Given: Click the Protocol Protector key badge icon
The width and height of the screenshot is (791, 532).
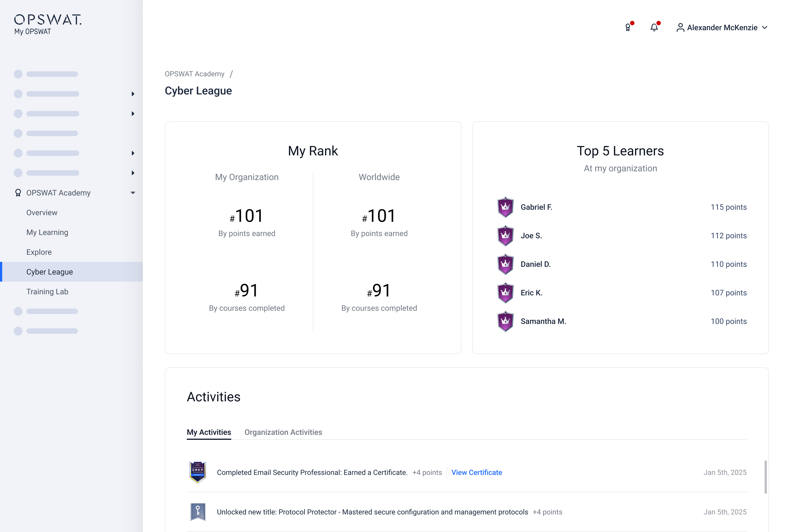Looking at the screenshot, I should coord(197,512).
